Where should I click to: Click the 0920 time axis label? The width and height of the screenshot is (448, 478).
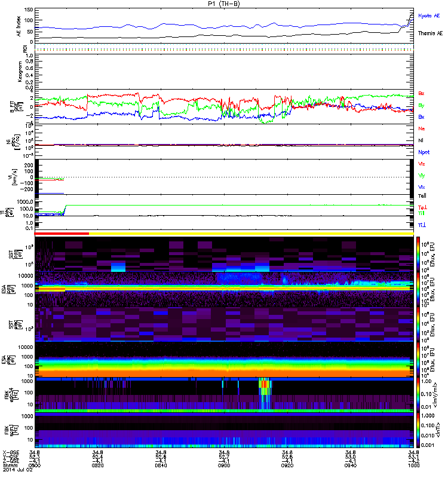[x=287, y=465]
